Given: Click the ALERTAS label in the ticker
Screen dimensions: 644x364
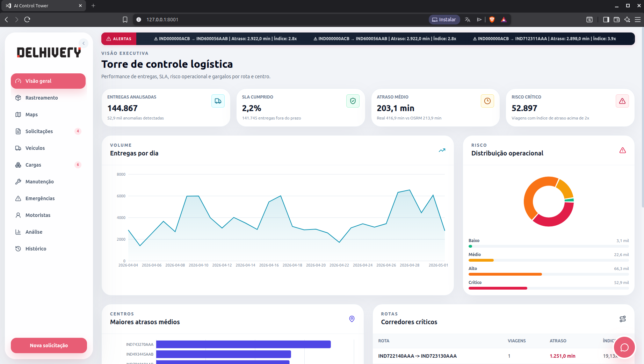Looking at the screenshot, I should 119,39.
